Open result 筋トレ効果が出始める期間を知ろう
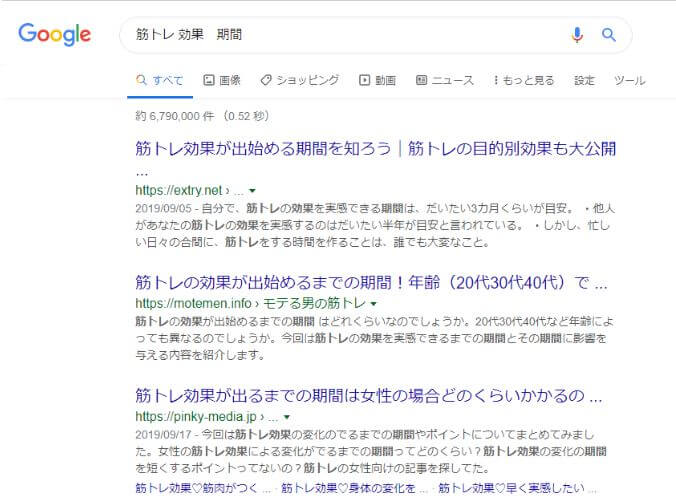The height and width of the screenshot is (502, 676). click(x=376, y=149)
